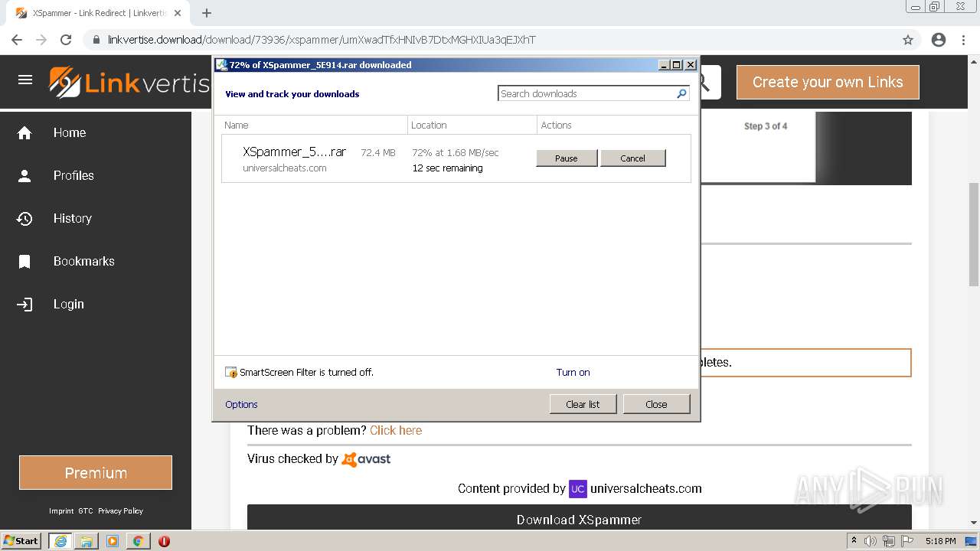The image size is (980, 551).
Task: Open the Linkvertise hamburger menu icon
Action: (x=25, y=80)
